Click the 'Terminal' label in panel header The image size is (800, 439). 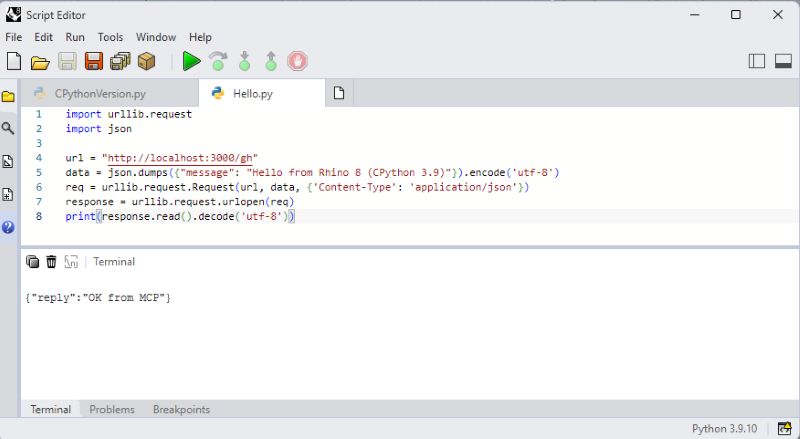[114, 261]
